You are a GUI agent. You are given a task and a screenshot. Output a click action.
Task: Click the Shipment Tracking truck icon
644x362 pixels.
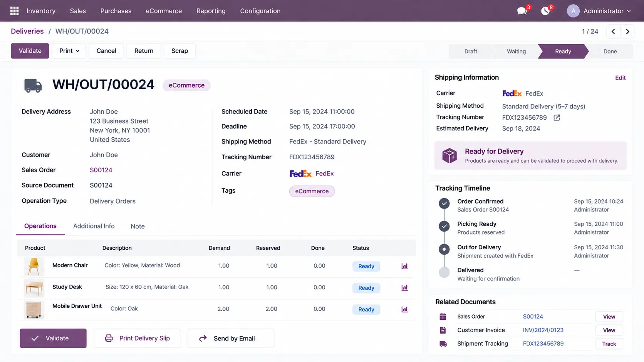pyautogui.click(x=443, y=344)
